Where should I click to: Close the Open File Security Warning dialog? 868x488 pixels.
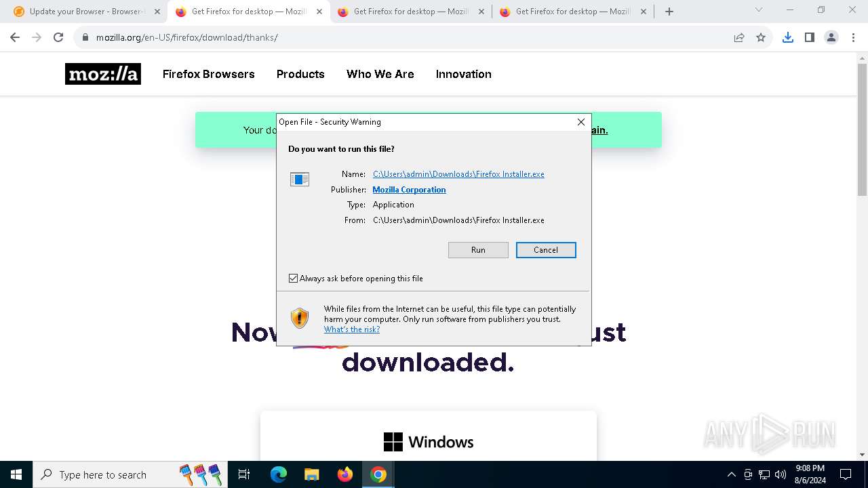[x=581, y=122]
